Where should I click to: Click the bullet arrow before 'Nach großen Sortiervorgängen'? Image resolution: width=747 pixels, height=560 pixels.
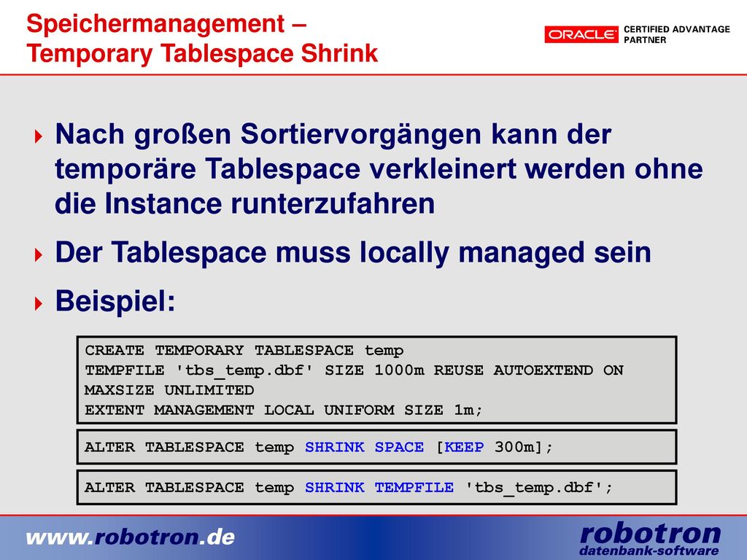pos(39,137)
